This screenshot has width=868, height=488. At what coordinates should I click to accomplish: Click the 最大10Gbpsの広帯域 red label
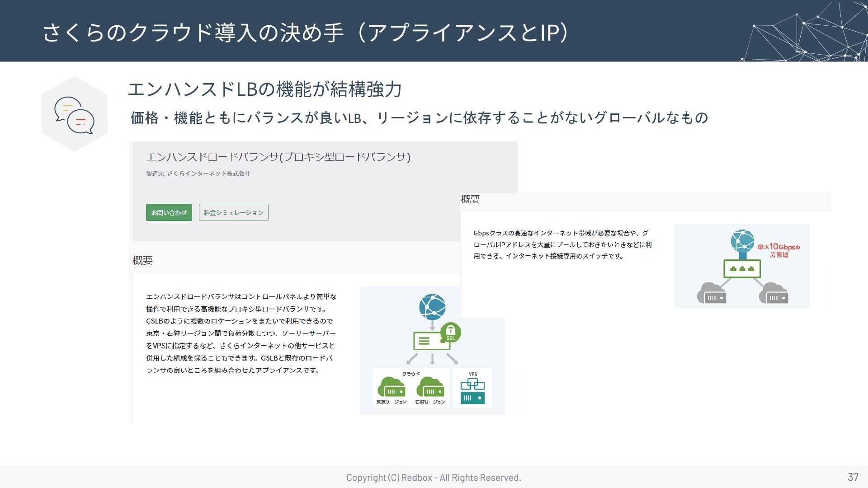point(779,251)
